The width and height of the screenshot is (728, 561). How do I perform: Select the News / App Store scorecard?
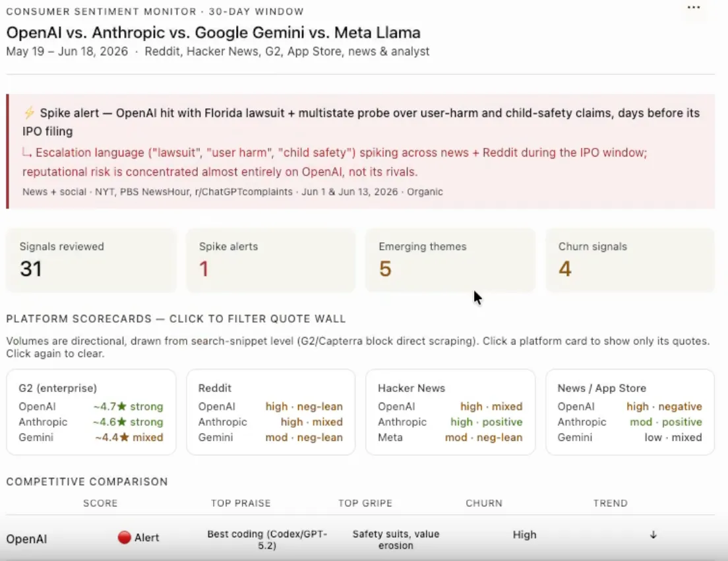tap(630, 412)
